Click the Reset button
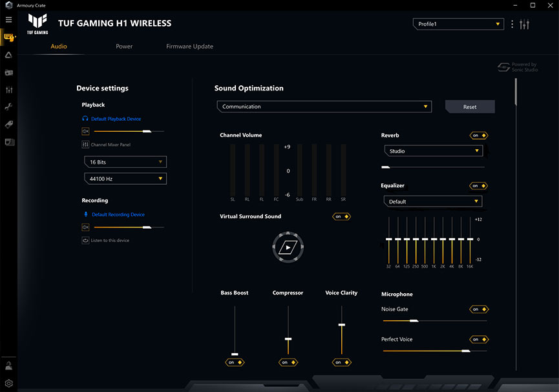559x392 pixels. (470, 107)
